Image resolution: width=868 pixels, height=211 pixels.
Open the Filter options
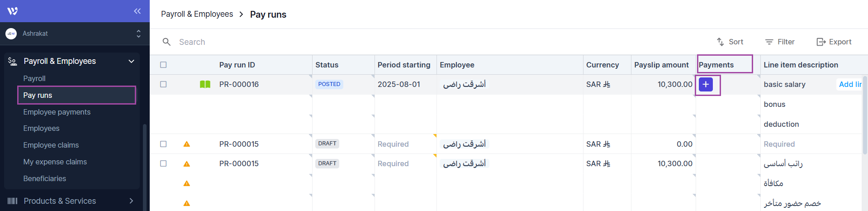coord(780,42)
